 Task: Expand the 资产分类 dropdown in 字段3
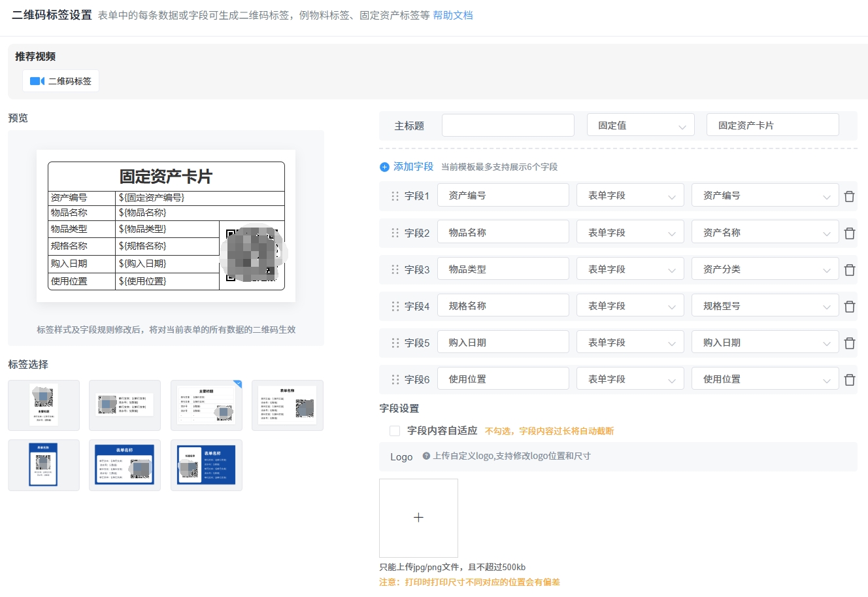click(x=764, y=269)
